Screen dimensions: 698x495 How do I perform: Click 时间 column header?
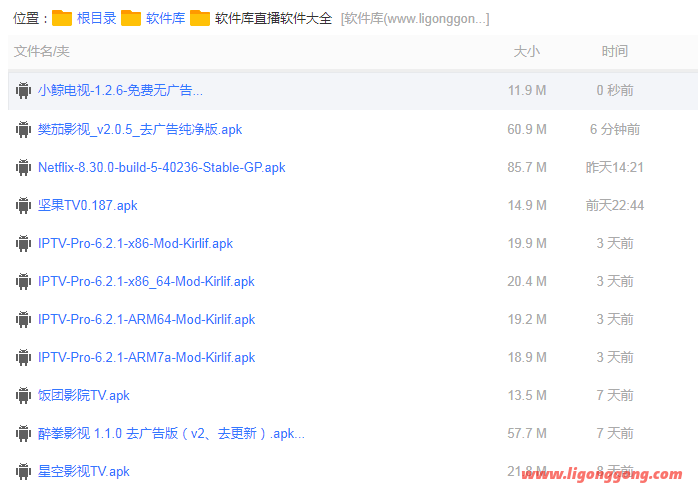(615, 51)
